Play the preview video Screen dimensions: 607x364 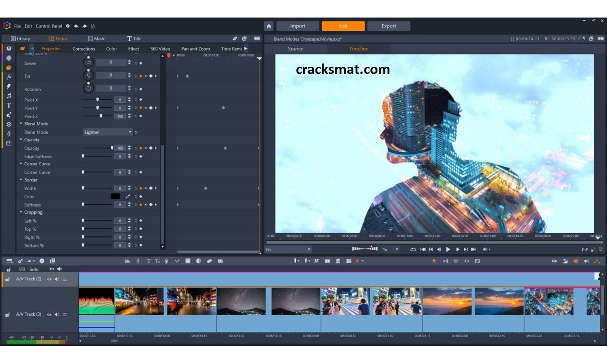click(x=448, y=249)
